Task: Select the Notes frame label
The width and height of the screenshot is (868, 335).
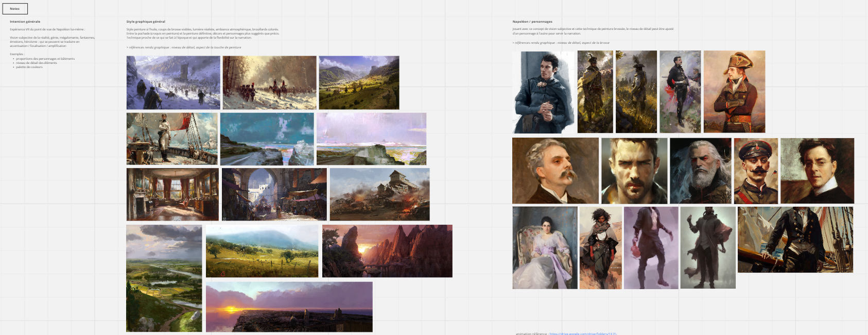Action: [14, 9]
